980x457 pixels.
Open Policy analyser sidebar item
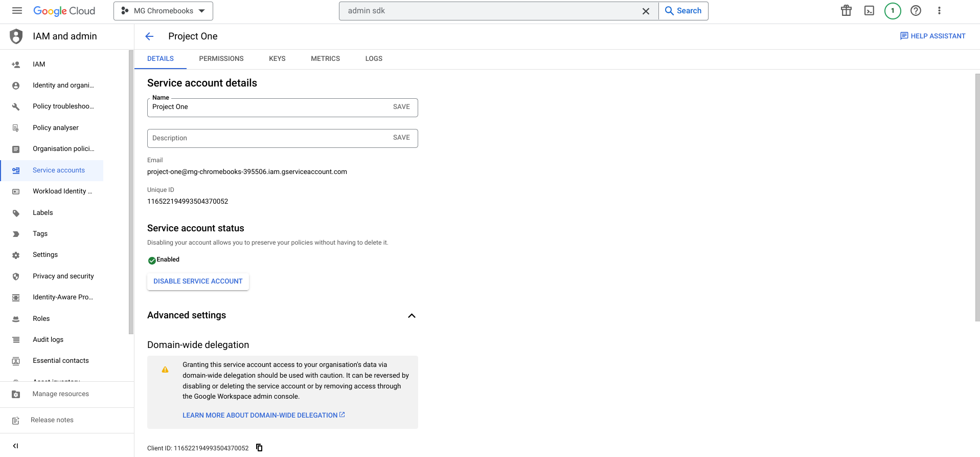tap(56, 128)
